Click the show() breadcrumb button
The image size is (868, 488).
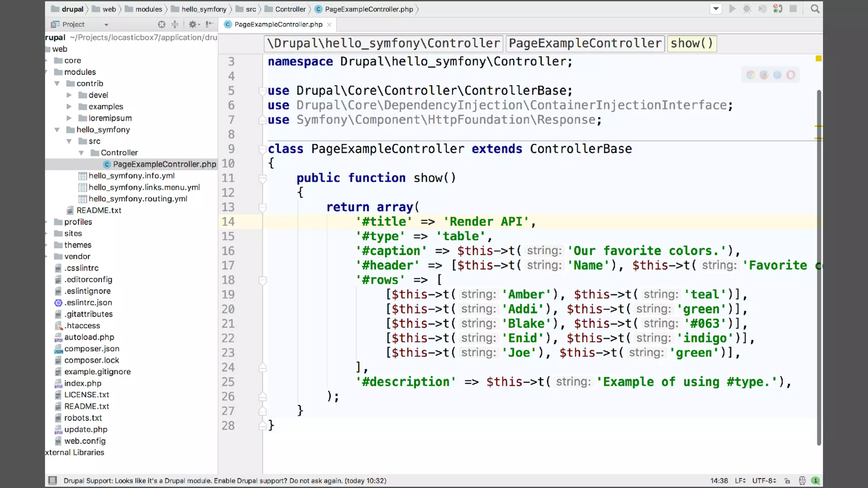click(x=691, y=43)
